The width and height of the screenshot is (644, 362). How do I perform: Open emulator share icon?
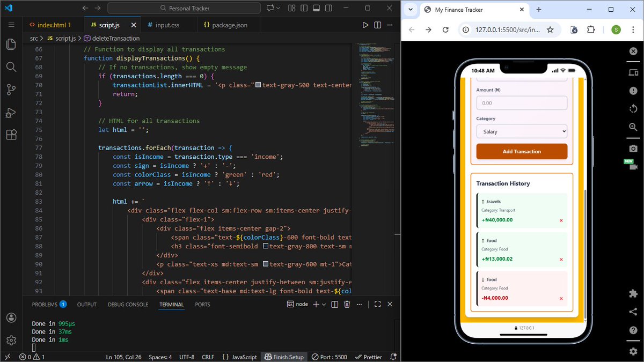(x=633, y=312)
